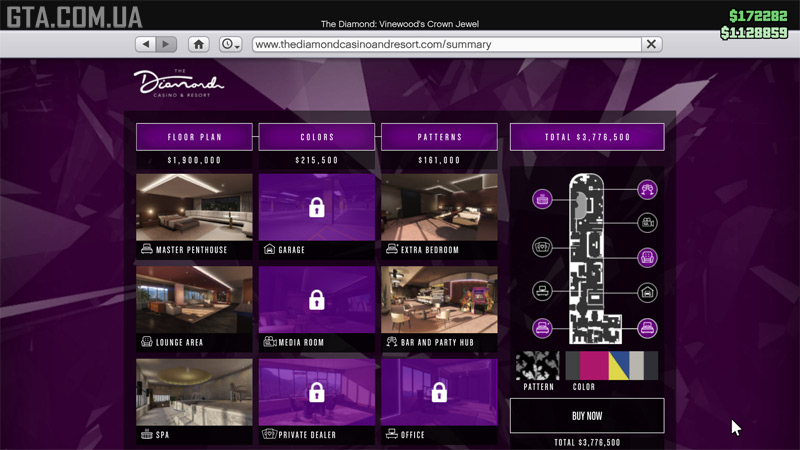Click the website address bar
This screenshot has height=450, width=800.
(x=445, y=44)
